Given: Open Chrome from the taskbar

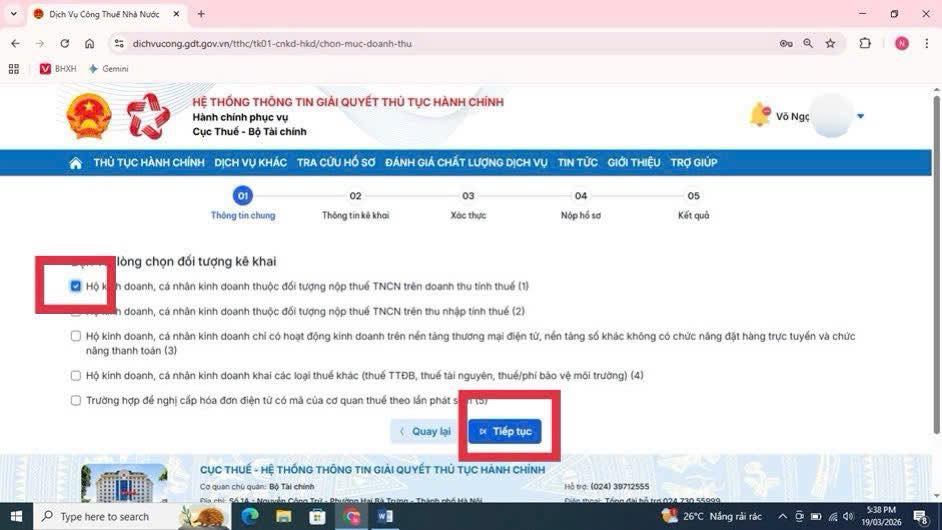Looking at the screenshot, I should click(352, 516).
